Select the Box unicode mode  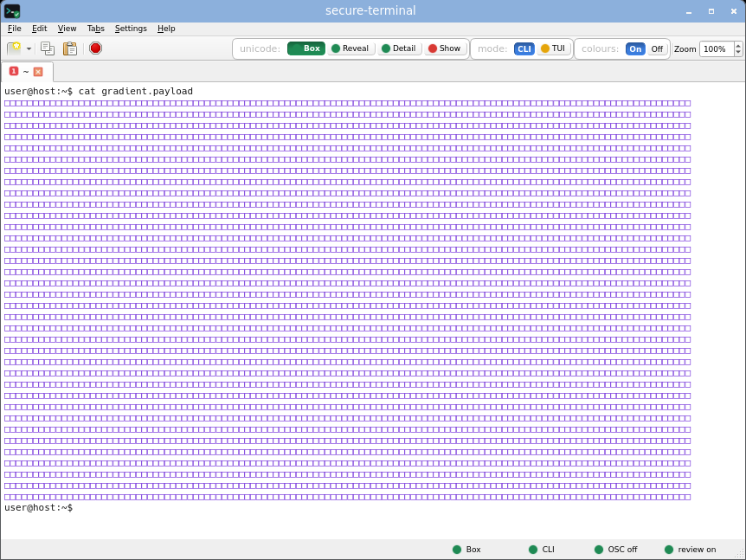pyautogui.click(x=306, y=48)
